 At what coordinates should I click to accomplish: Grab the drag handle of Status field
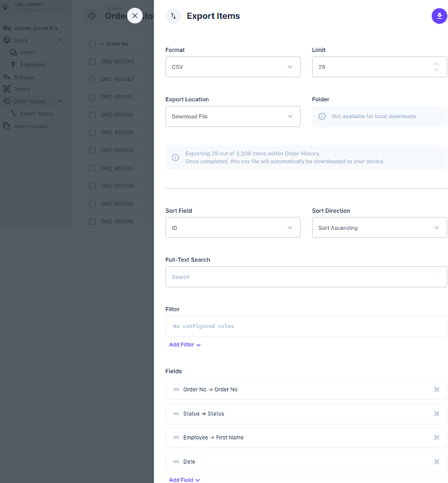click(176, 414)
